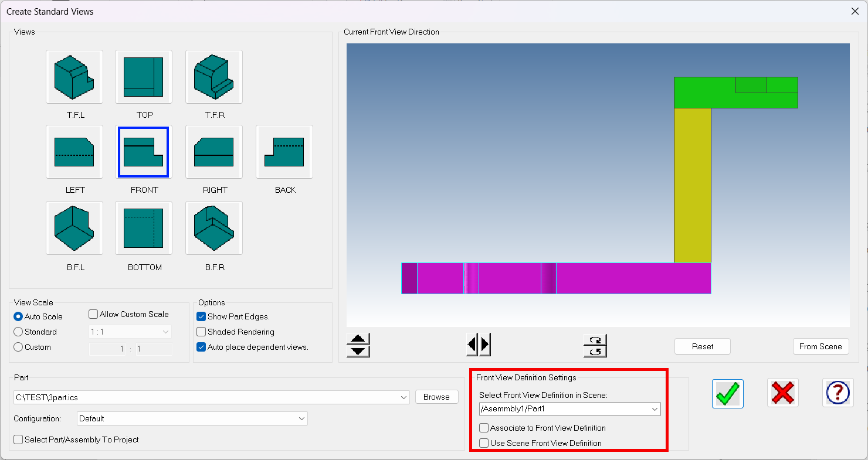The image size is (868, 460).
Task: Open help with the question mark icon
Action: [x=838, y=393]
